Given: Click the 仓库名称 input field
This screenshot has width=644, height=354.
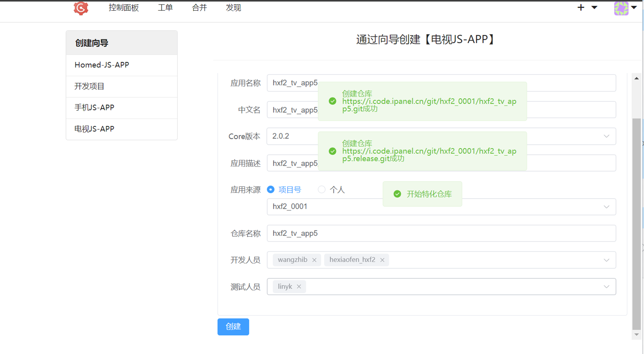Looking at the screenshot, I should click(x=415, y=233).
